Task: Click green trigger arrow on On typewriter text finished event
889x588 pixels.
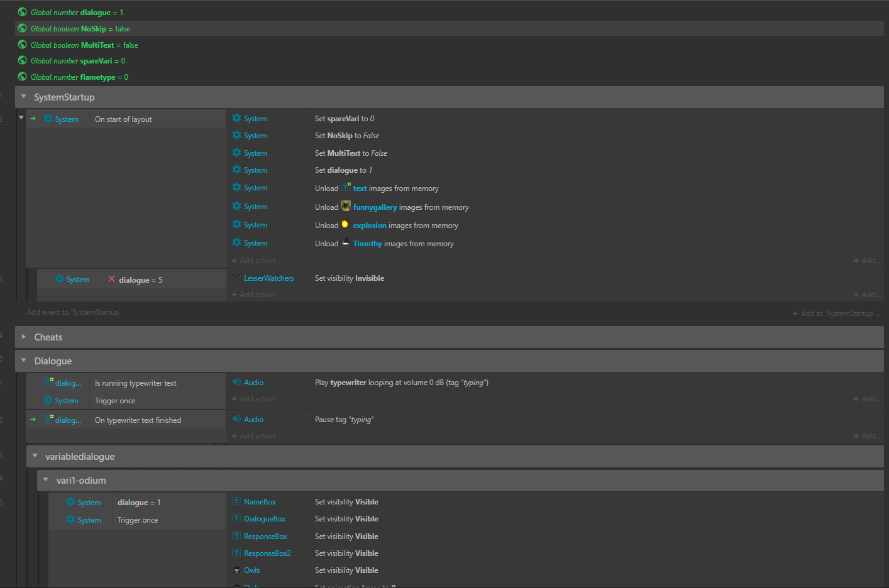Action: click(33, 419)
